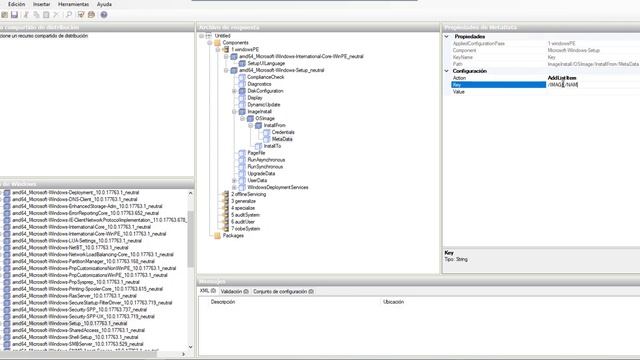Collapse the ImageInstall node
Viewport: 640px width, 360px height.
234,111
